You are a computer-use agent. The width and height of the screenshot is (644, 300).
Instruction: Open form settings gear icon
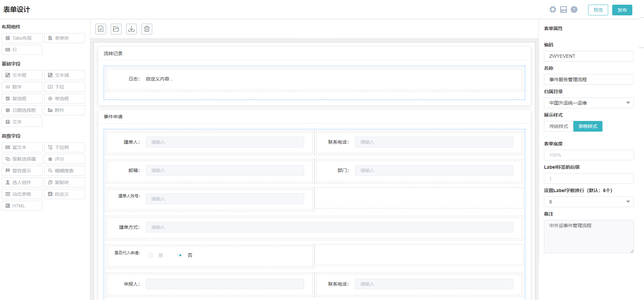[x=553, y=10]
